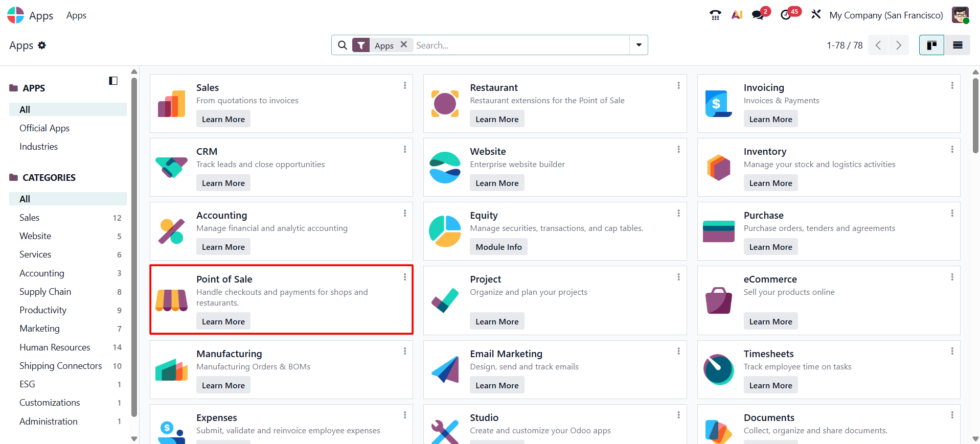Open the My Company (San Francisco) switcher

(886, 15)
